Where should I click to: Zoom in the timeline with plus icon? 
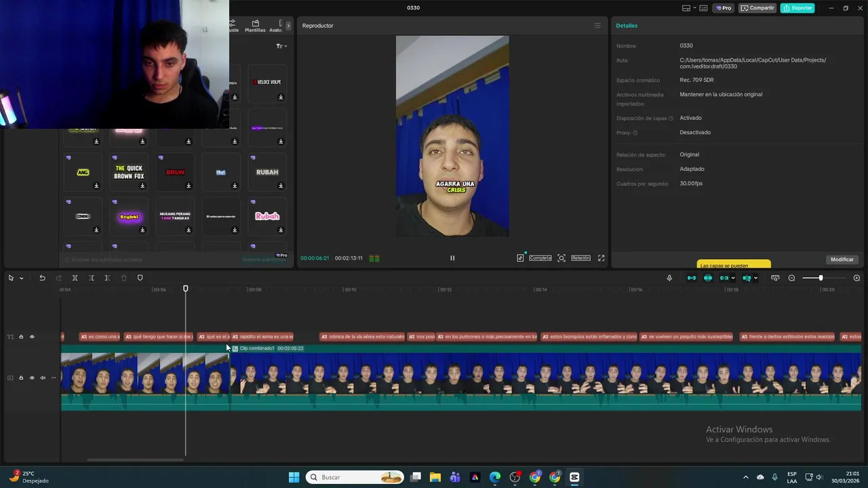point(856,278)
